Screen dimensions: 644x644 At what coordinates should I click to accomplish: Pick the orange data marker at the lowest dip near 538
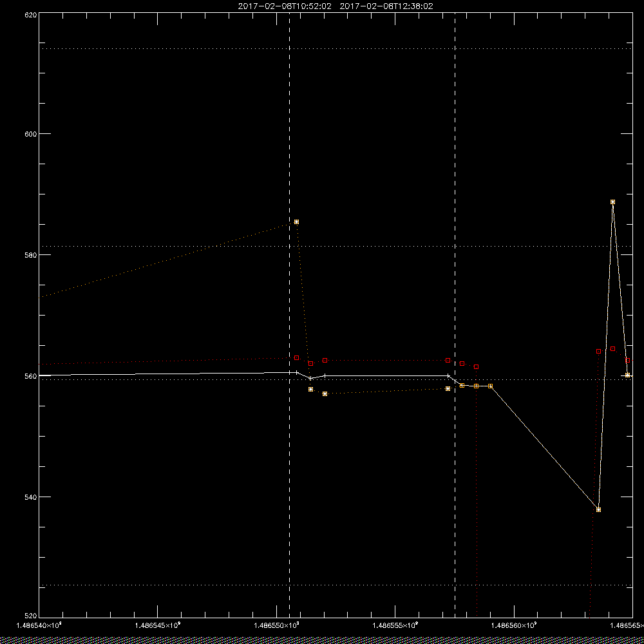click(x=598, y=509)
